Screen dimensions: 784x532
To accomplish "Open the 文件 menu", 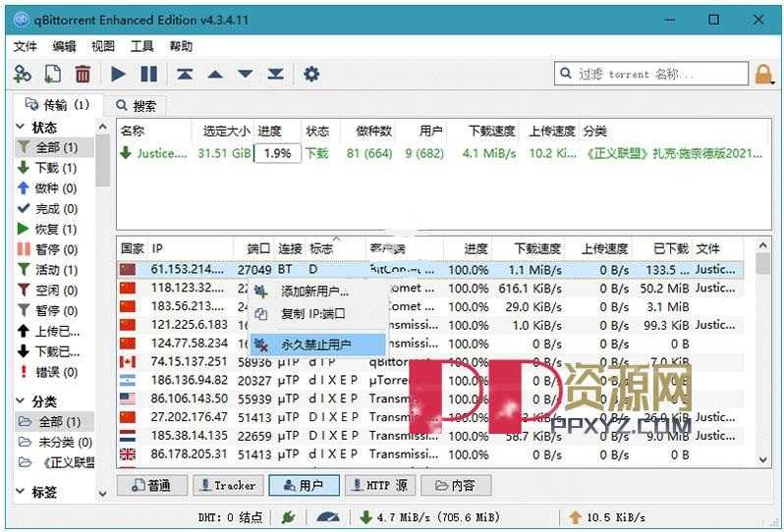I will 25,46.
